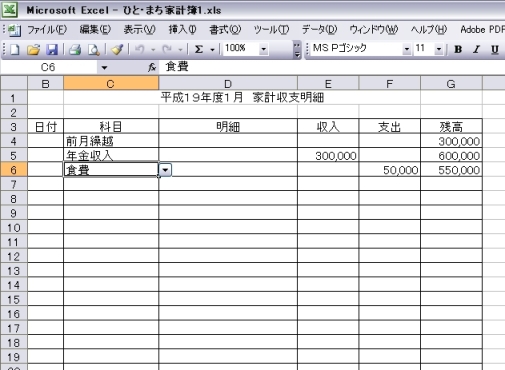Save the workbook with the floppy disk icon

52,50
